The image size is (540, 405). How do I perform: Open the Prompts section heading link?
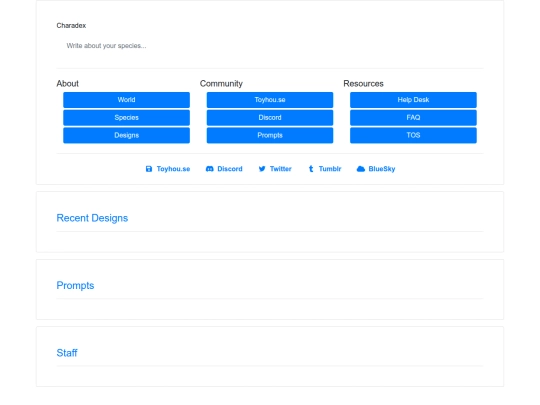point(75,285)
